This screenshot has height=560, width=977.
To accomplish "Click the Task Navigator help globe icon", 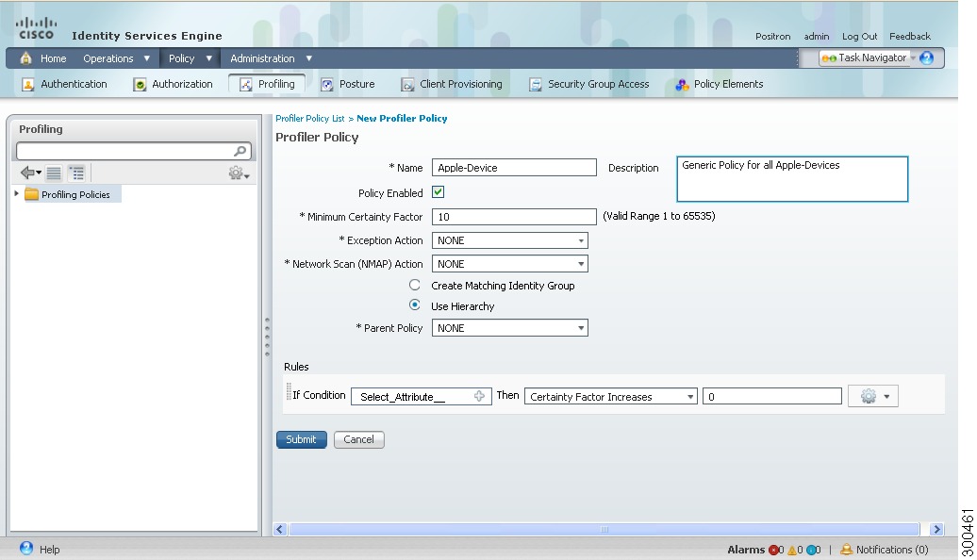I will [926, 58].
